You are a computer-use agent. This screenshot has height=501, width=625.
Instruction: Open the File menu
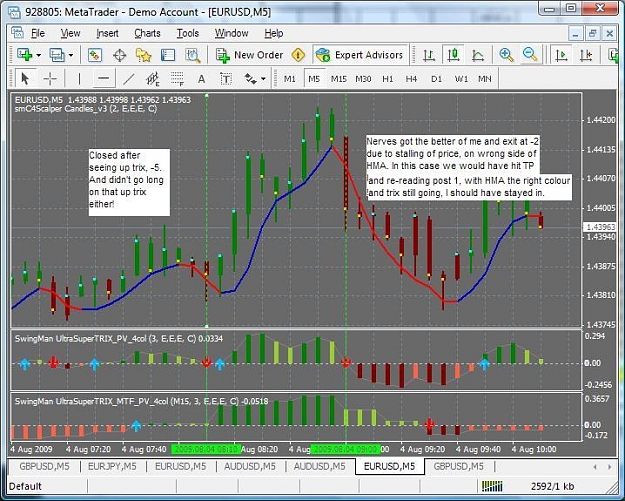tap(38, 33)
